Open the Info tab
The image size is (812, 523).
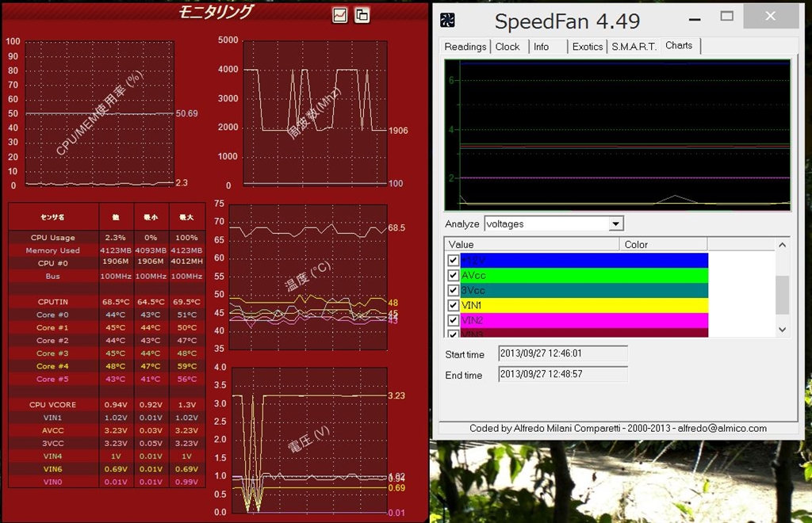pyautogui.click(x=541, y=47)
